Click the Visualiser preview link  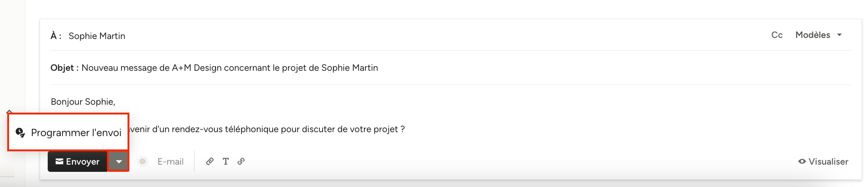click(x=828, y=161)
